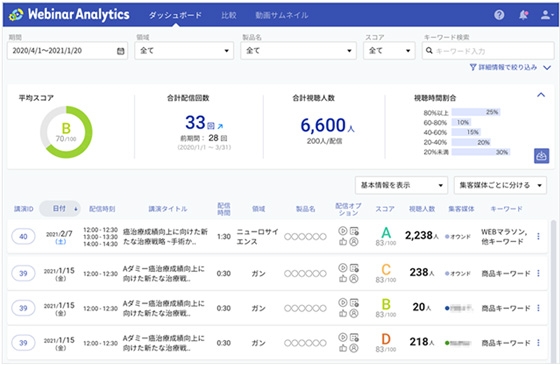560x365 pixels.
Task: Click the ニューロサイエンス area cell
Action: click(258, 236)
